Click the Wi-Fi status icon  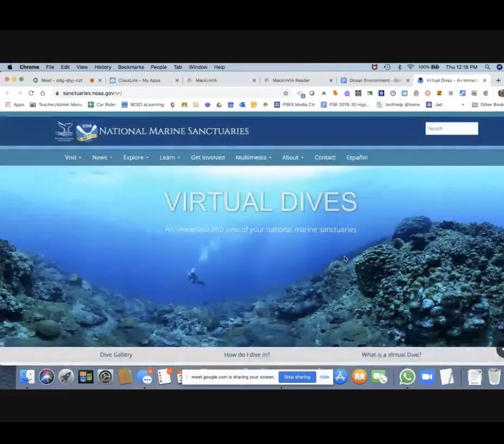tap(410, 67)
